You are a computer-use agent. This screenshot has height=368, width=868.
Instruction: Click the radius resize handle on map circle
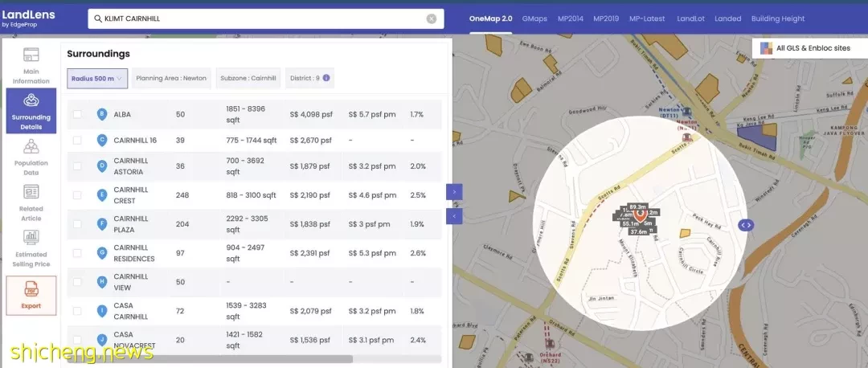pyautogui.click(x=746, y=225)
